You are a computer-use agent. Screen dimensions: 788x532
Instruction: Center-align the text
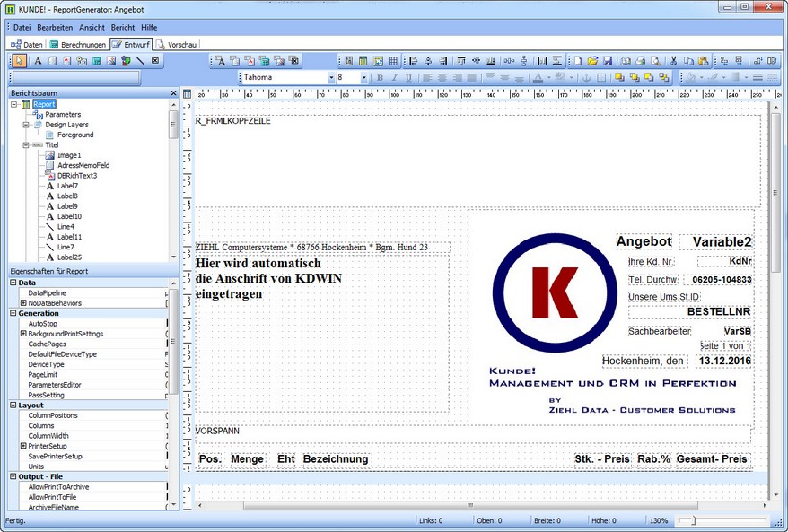(x=442, y=77)
